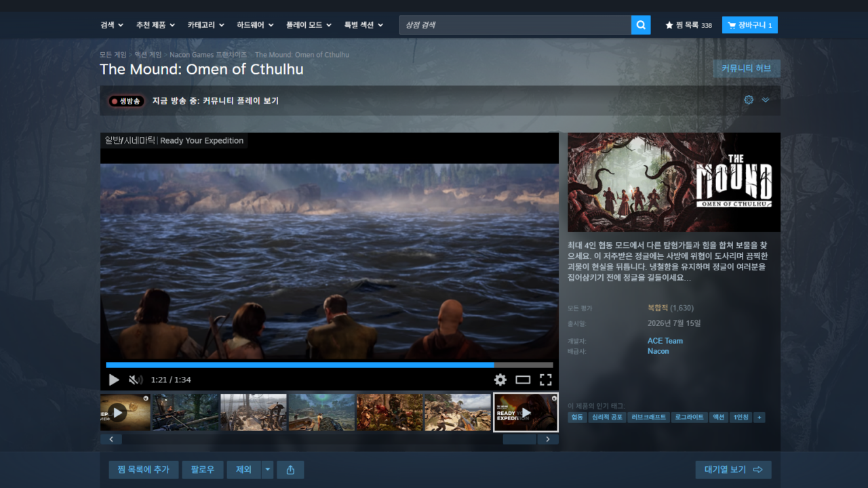Open broadcast settings gear icon

point(749,100)
